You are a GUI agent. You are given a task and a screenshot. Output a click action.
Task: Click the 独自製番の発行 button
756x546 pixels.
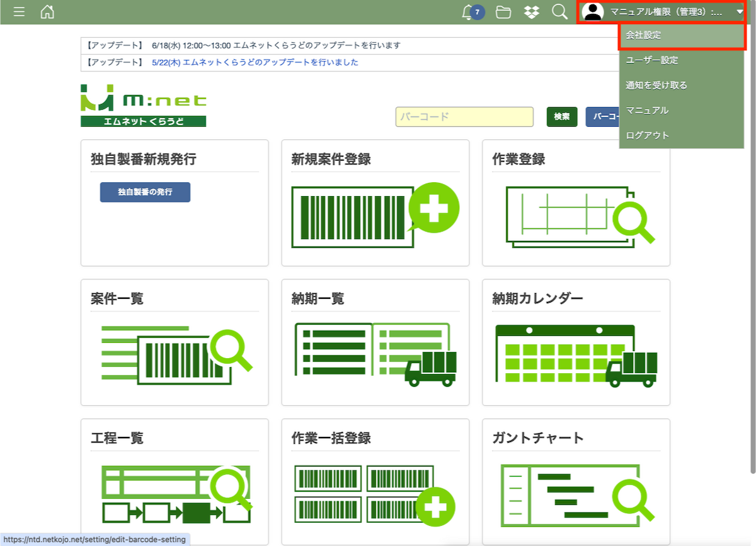point(145,192)
